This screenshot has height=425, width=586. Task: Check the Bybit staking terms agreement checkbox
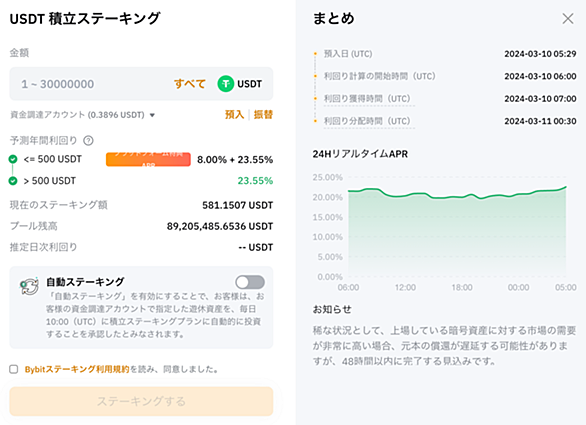click(x=14, y=369)
